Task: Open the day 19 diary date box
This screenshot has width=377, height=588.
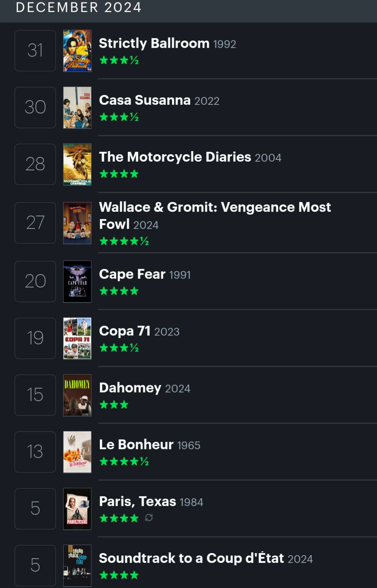Action: tap(35, 338)
